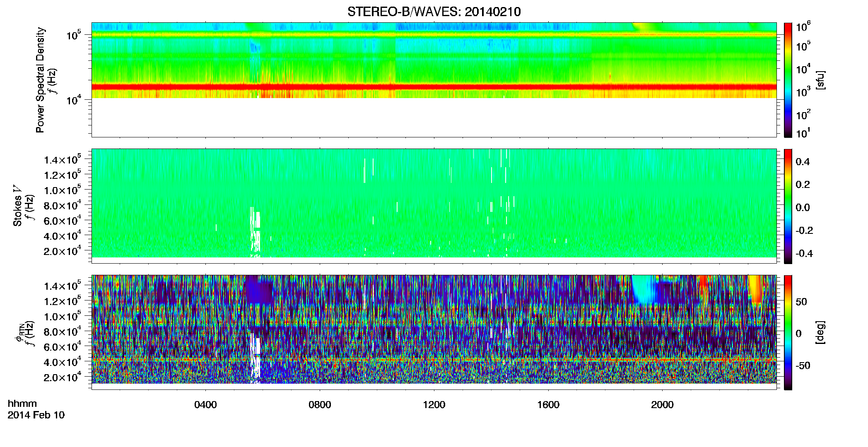Click the "0800" time axis tick label

(320, 404)
